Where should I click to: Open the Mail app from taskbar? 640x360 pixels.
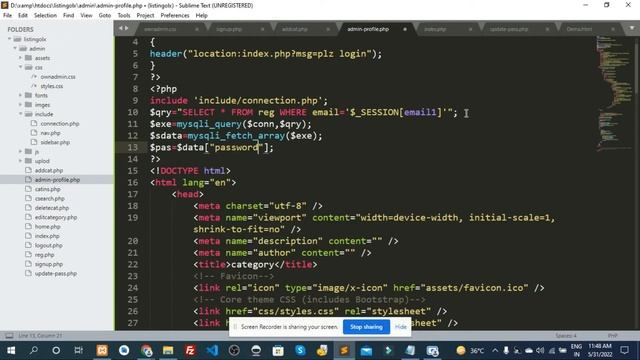click(x=367, y=351)
